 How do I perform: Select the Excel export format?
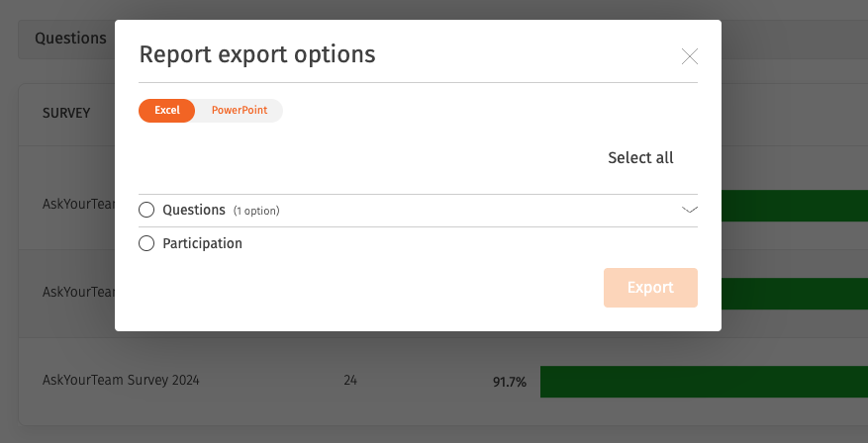click(166, 110)
